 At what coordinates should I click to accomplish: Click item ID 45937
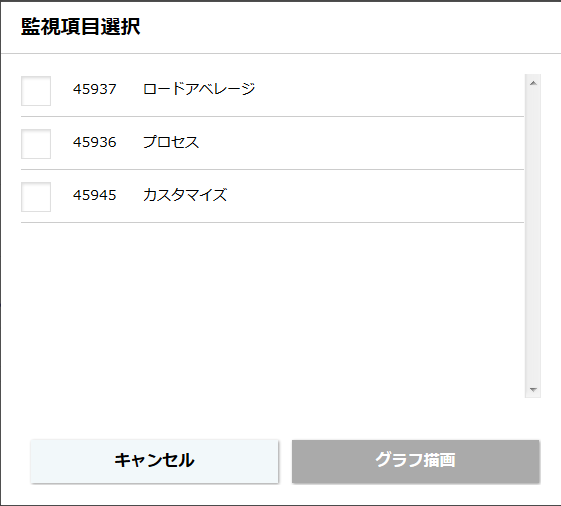pos(95,89)
